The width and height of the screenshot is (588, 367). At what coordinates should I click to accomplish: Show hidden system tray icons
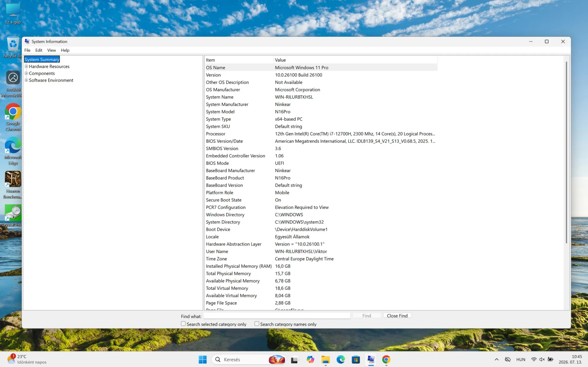[497, 359]
